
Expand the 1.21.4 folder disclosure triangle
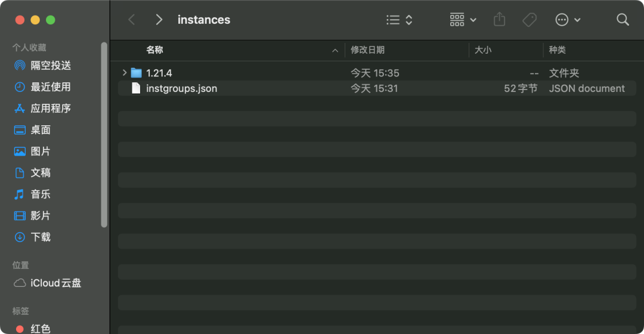tap(124, 73)
